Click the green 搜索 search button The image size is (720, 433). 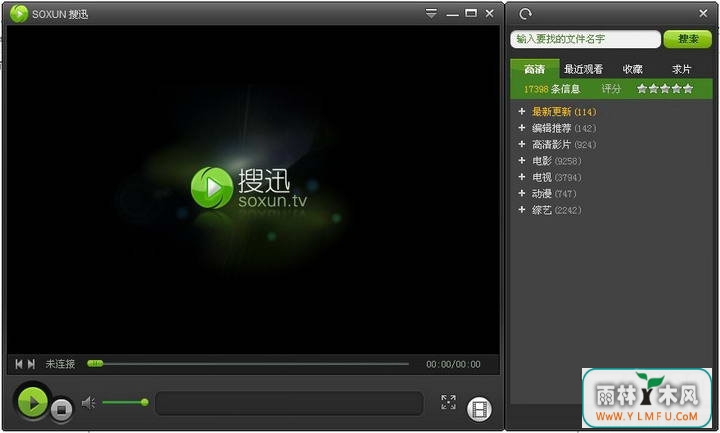click(x=688, y=39)
